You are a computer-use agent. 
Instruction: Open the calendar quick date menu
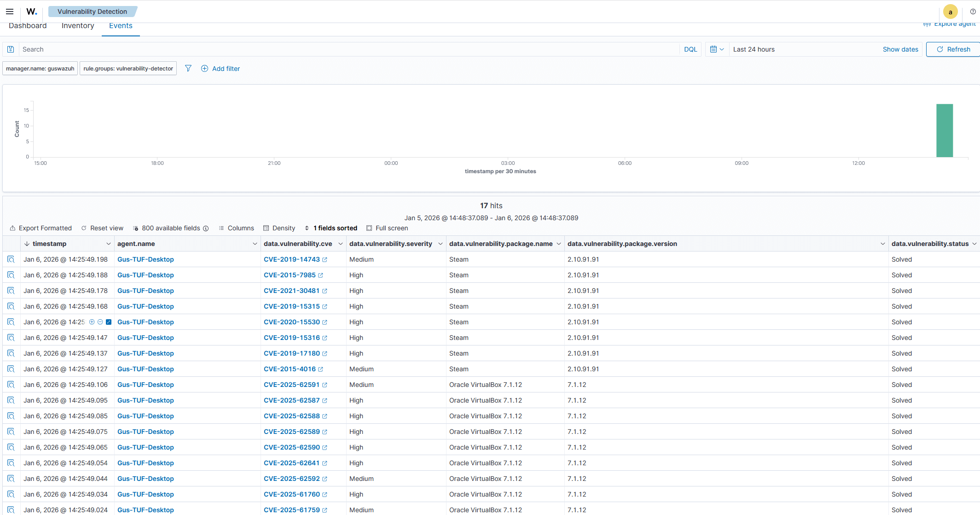point(717,49)
